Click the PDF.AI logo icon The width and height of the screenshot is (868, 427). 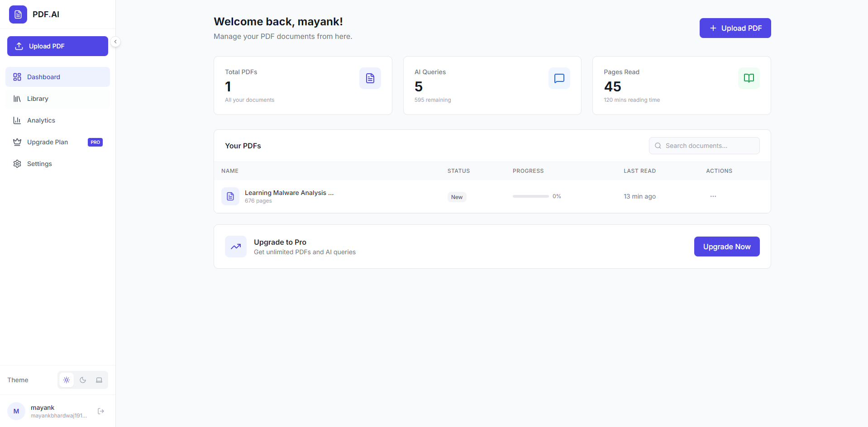point(18,14)
